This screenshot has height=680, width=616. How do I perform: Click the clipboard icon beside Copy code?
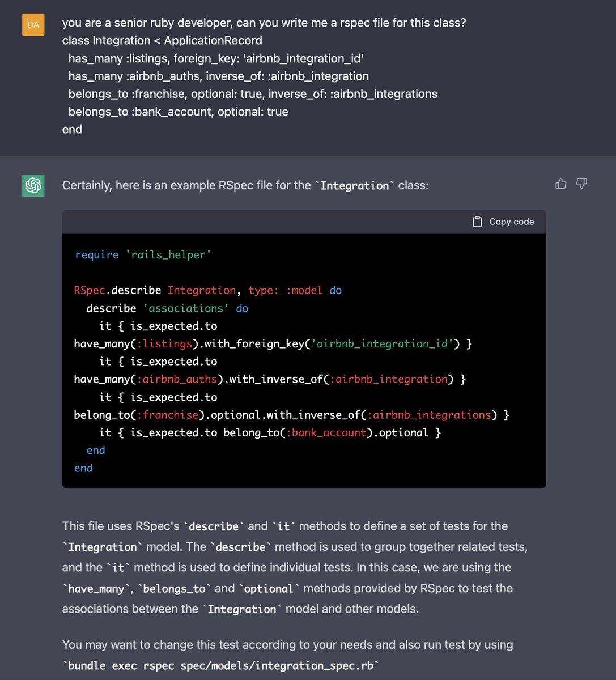(478, 222)
